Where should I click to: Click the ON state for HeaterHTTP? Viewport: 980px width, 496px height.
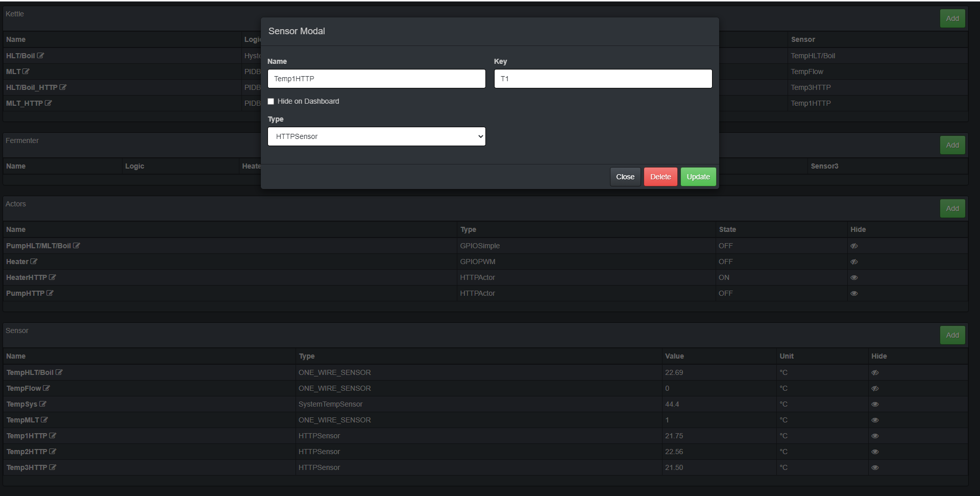[x=724, y=277]
